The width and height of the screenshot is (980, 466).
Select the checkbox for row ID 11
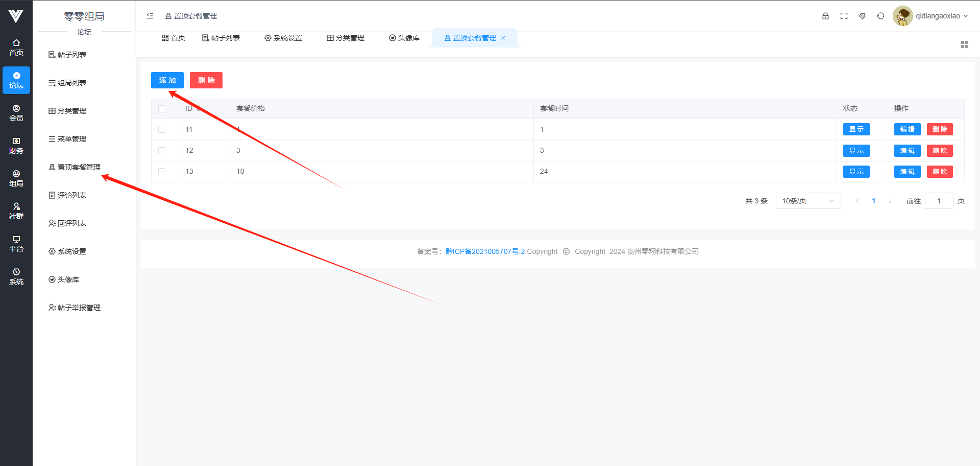tap(162, 130)
